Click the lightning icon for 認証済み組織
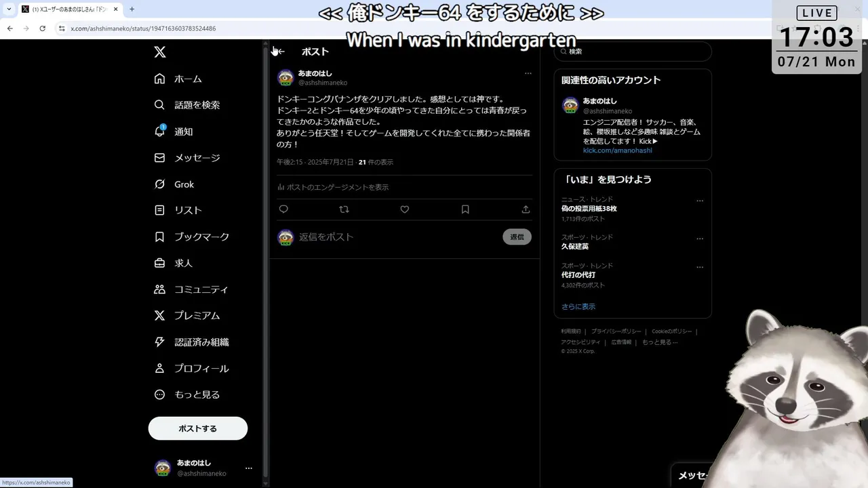 point(159,342)
